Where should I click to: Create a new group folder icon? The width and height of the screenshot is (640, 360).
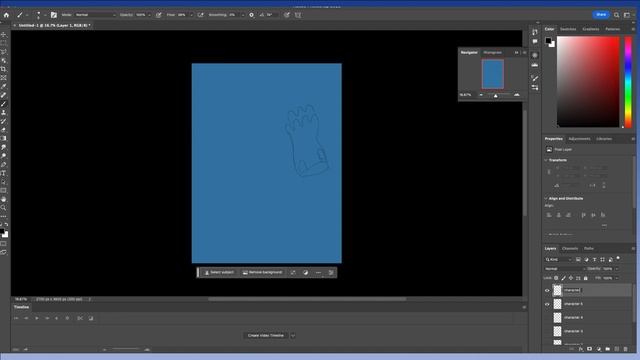tap(607, 349)
